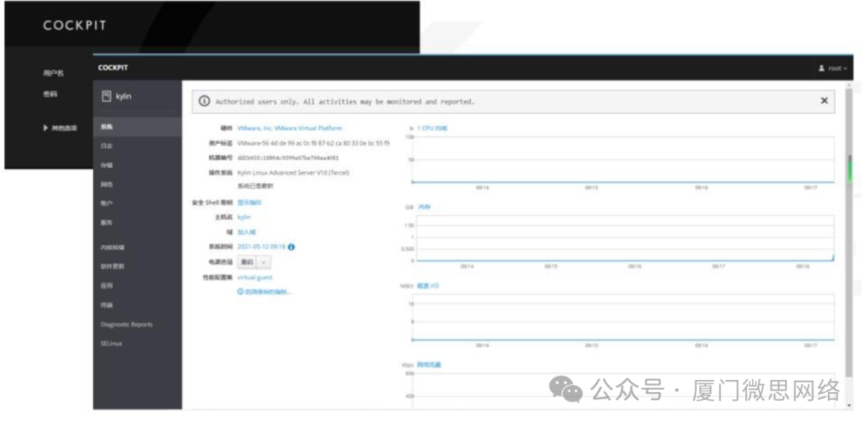The image size is (868, 425).
Task: Click the disk I/O graph area
Action: pyautogui.click(x=625, y=317)
